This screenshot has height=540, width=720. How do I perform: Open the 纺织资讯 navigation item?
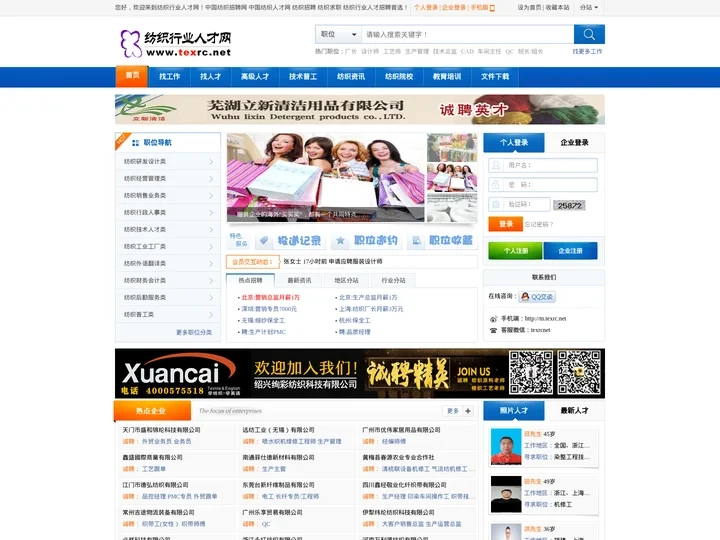[x=351, y=77]
